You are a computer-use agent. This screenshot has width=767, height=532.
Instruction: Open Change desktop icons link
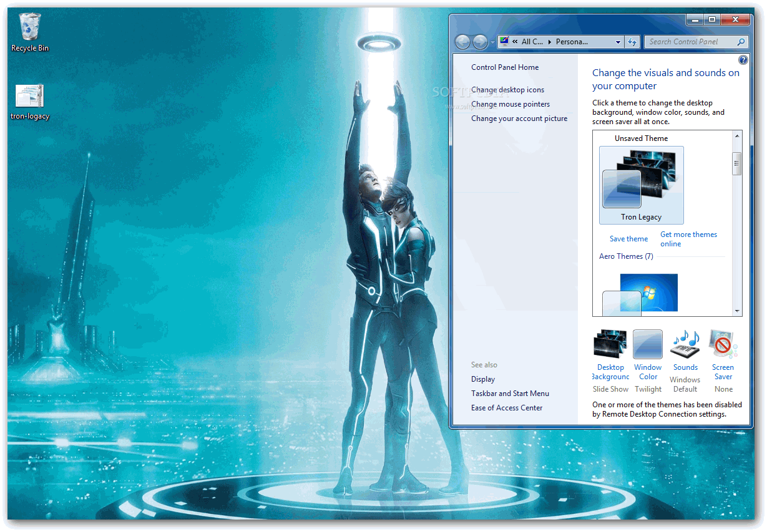[507, 90]
